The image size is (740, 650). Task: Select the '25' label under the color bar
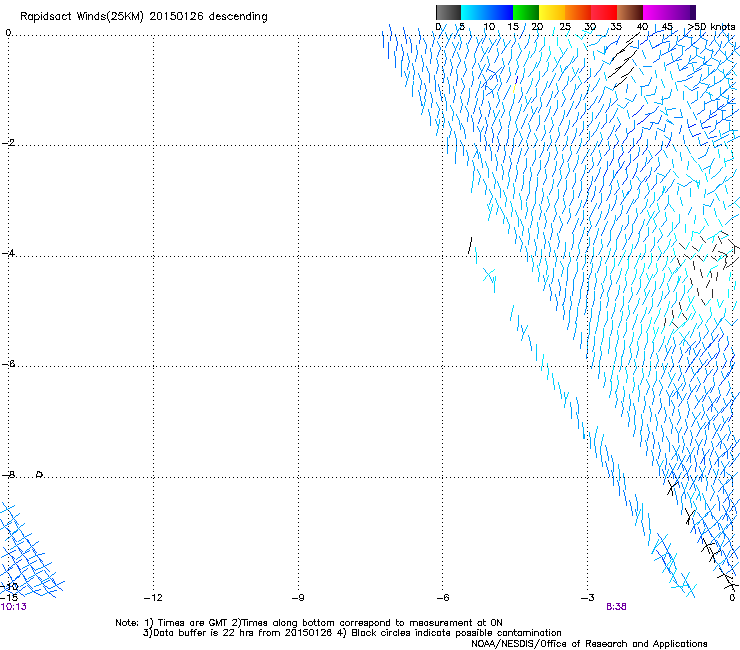(565, 27)
